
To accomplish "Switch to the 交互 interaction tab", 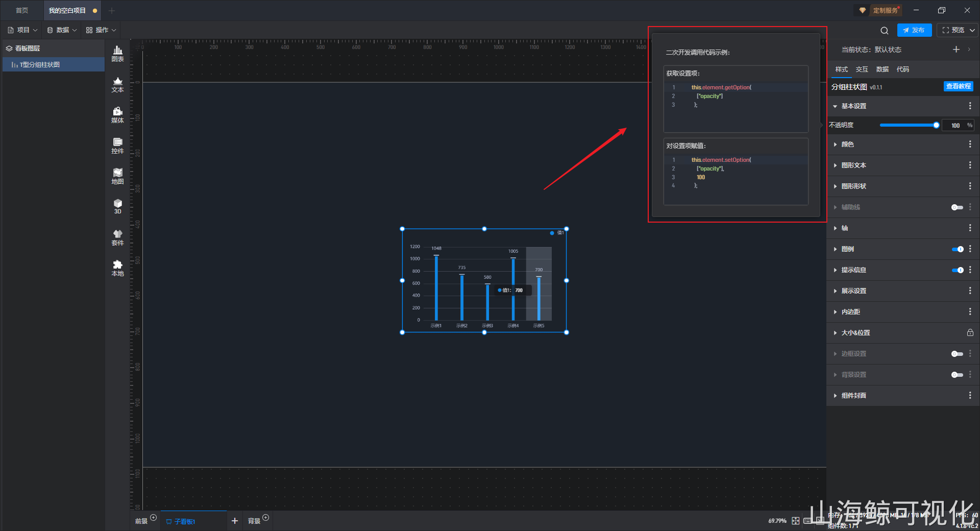I will click(x=862, y=69).
